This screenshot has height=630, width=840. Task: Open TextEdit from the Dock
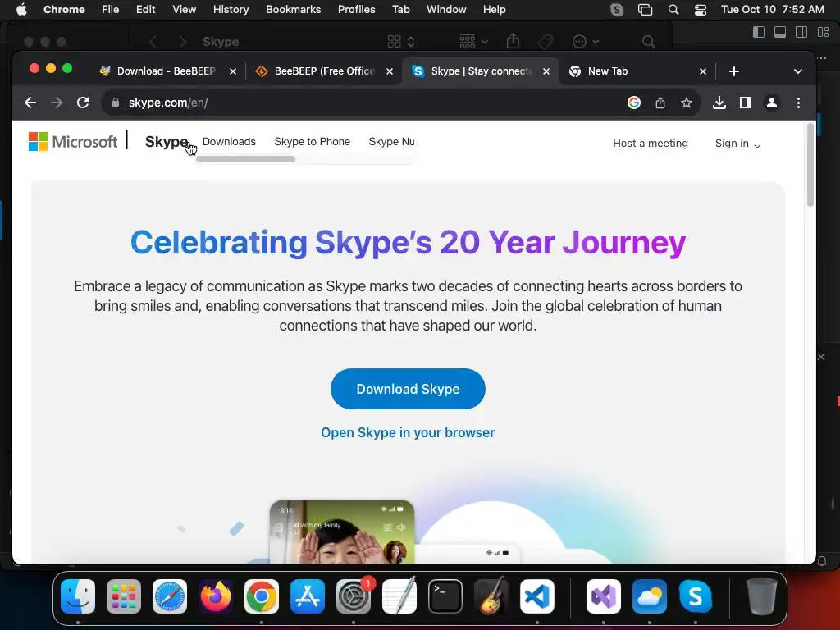click(x=399, y=596)
